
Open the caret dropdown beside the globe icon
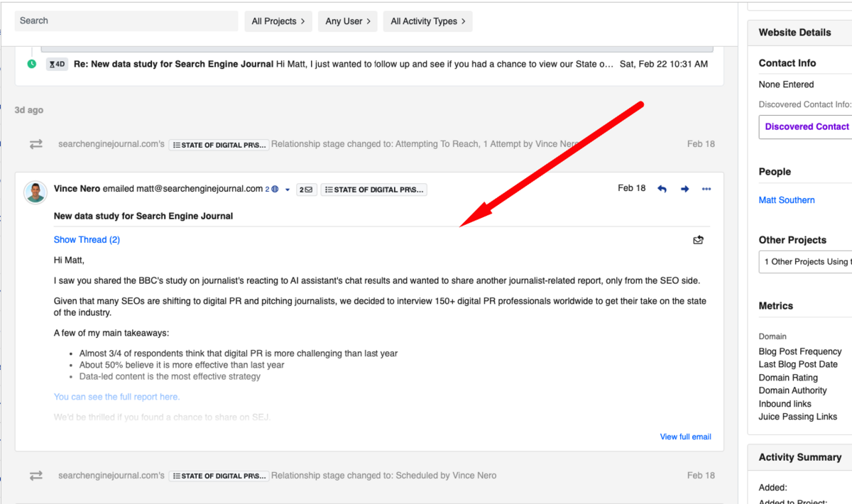(287, 189)
